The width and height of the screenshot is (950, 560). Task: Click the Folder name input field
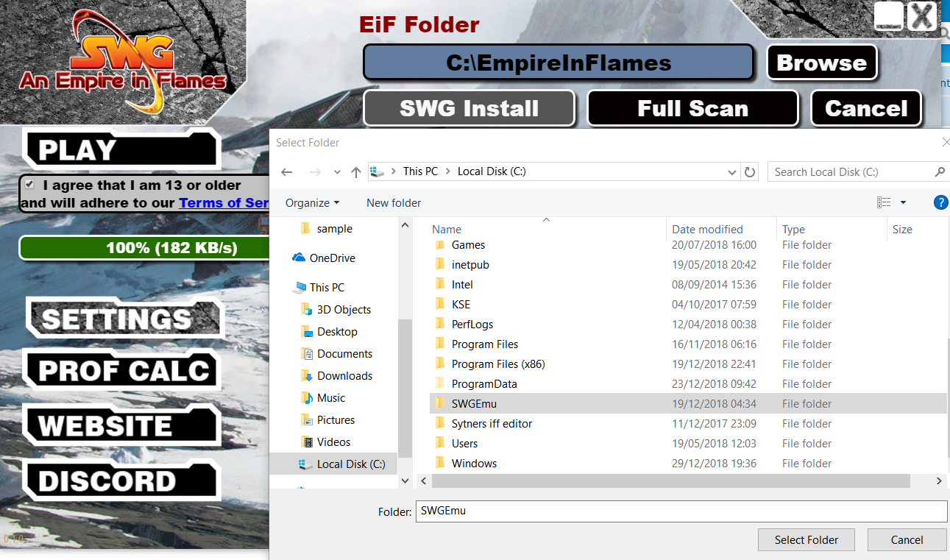tap(681, 511)
